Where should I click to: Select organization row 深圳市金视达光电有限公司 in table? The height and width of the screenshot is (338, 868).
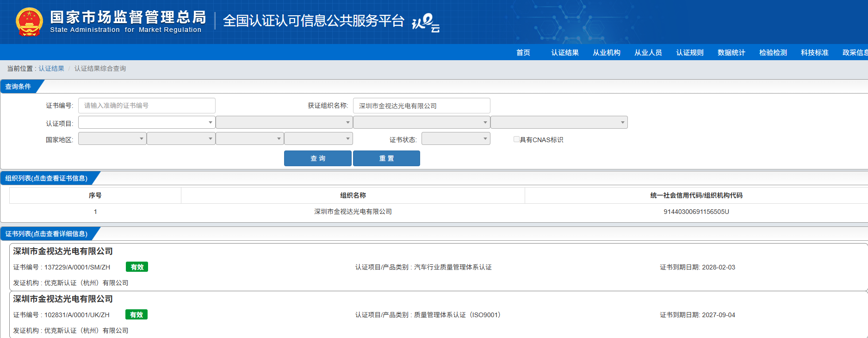tap(353, 212)
